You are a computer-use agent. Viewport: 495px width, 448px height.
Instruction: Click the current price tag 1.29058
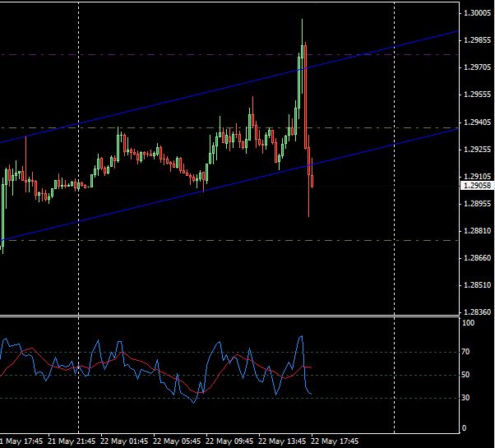(x=477, y=186)
